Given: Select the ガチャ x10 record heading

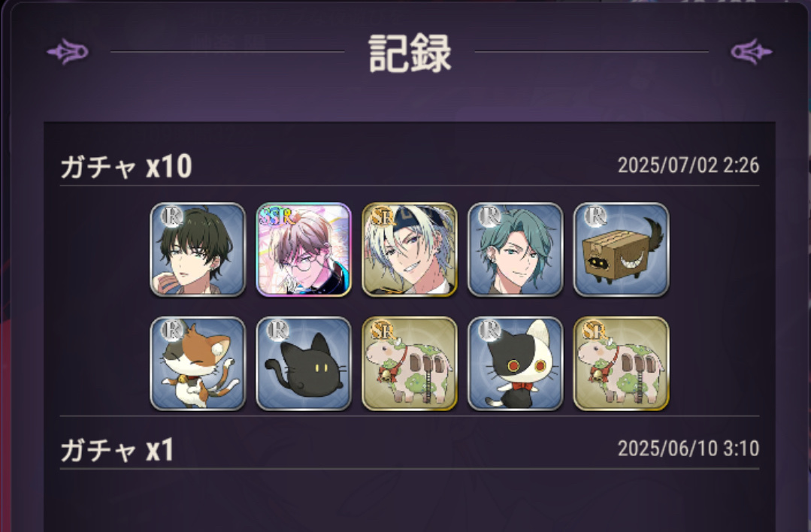Looking at the screenshot, I should 126,167.
